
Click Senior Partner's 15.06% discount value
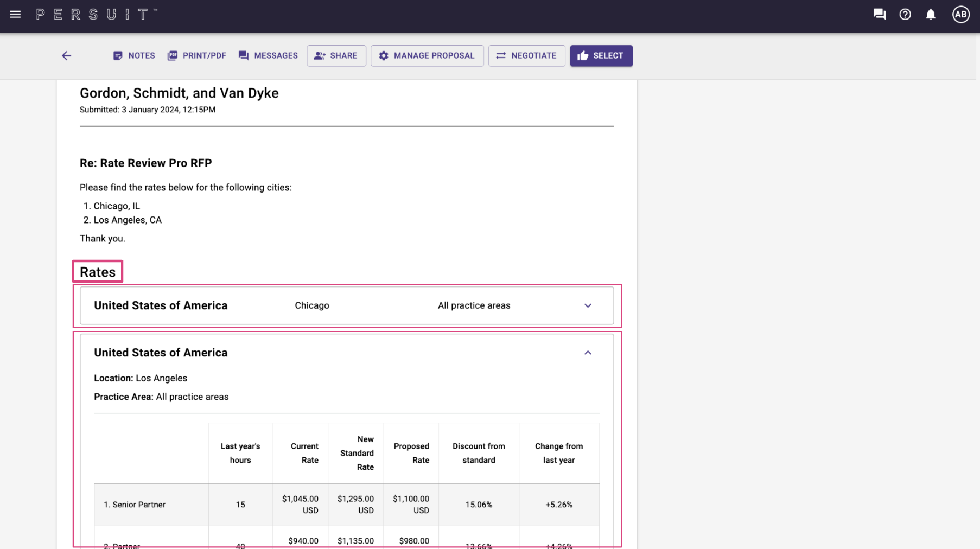click(479, 505)
